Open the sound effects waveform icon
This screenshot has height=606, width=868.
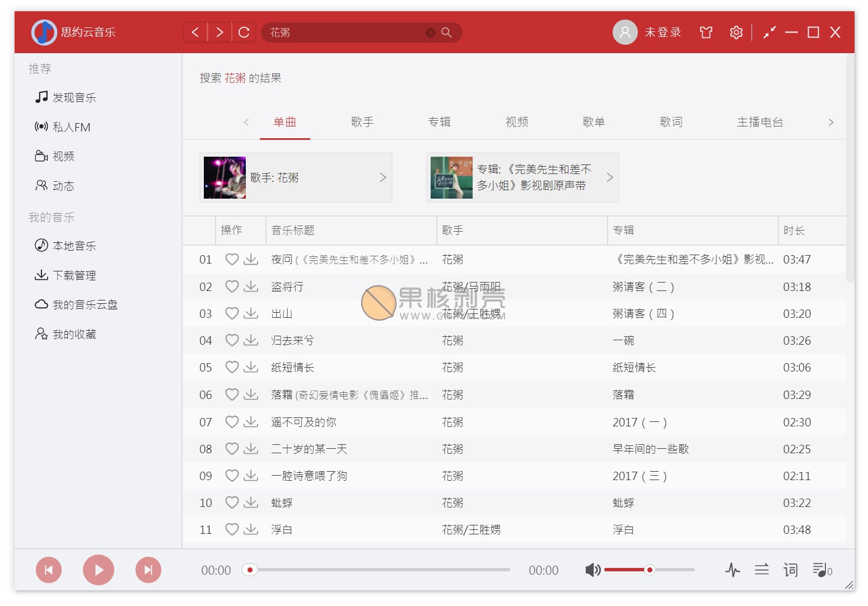tap(732, 570)
